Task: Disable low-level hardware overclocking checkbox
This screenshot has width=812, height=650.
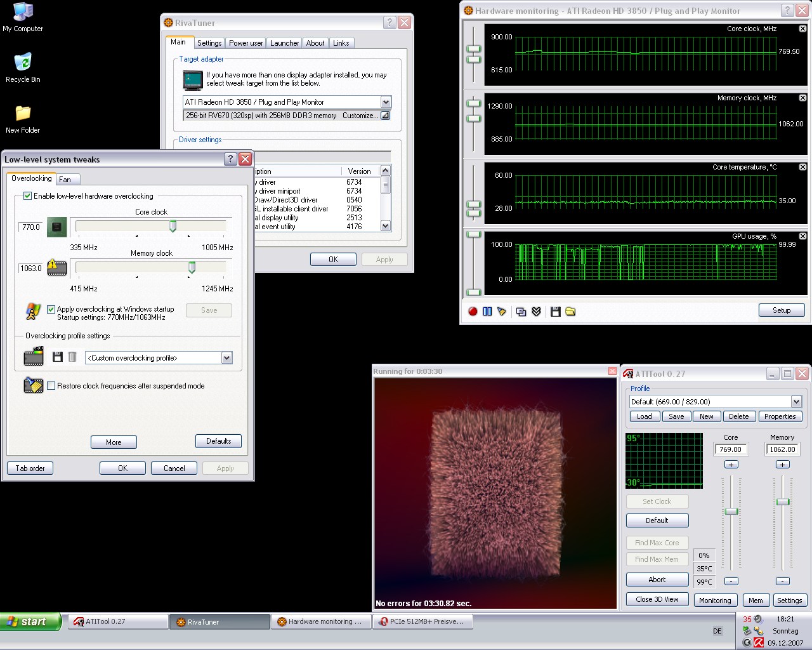Action: [x=28, y=196]
